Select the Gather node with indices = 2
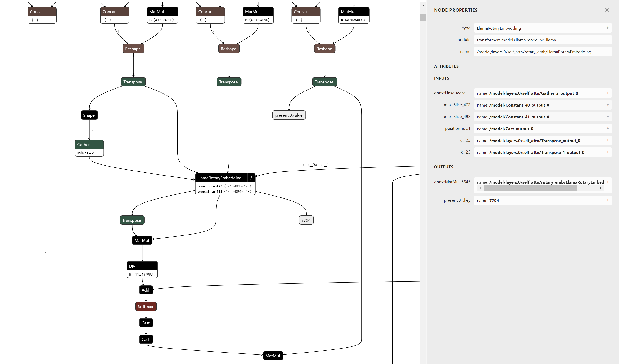 pyautogui.click(x=89, y=145)
